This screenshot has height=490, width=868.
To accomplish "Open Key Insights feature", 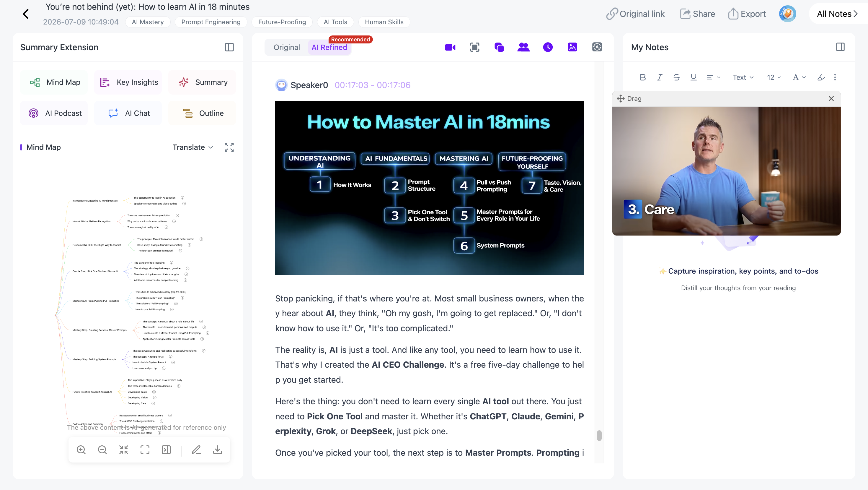I will coord(129,82).
